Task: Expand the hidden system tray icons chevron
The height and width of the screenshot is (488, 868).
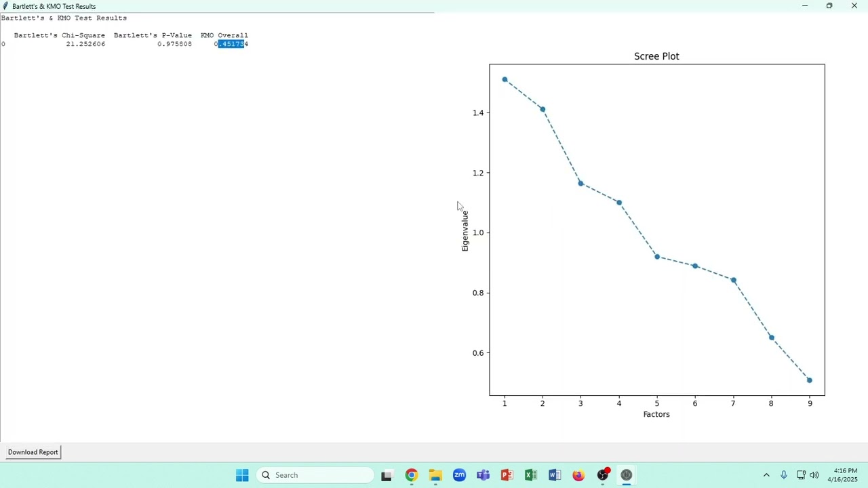Action: tap(766, 475)
